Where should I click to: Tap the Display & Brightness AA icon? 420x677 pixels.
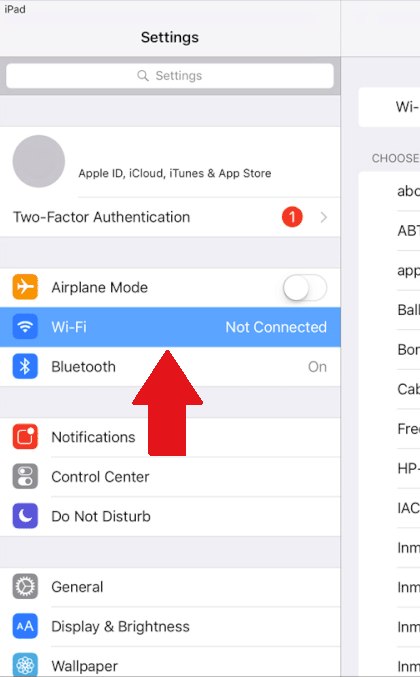pos(25,626)
